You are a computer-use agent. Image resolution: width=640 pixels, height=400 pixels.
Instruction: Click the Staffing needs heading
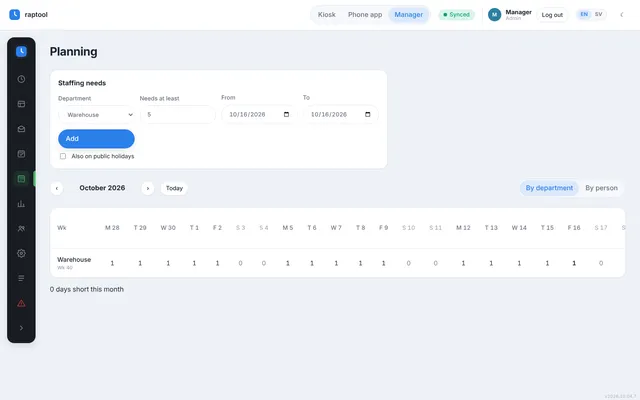(82, 83)
